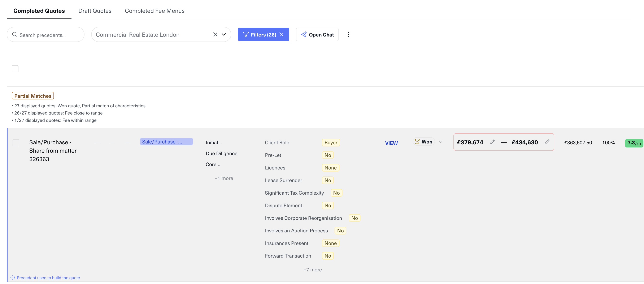Click the search magnifier icon
Screen dimensions: 644x284
14,35
